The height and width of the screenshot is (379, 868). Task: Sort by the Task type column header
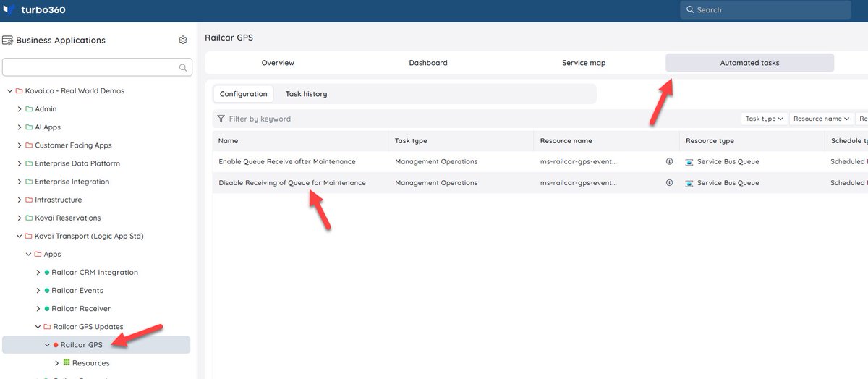411,141
